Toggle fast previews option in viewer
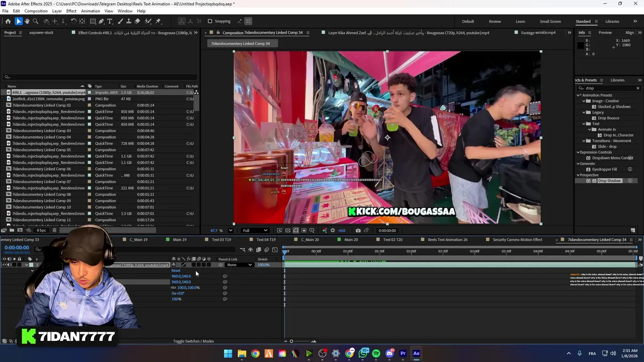This screenshot has width=644, height=362. [x=279, y=230]
